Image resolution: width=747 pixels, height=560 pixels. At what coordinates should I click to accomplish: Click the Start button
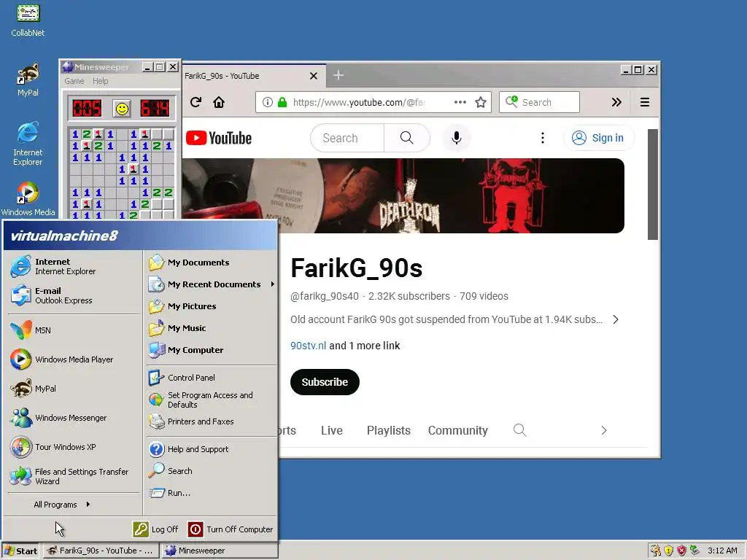[x=20, y=551]
